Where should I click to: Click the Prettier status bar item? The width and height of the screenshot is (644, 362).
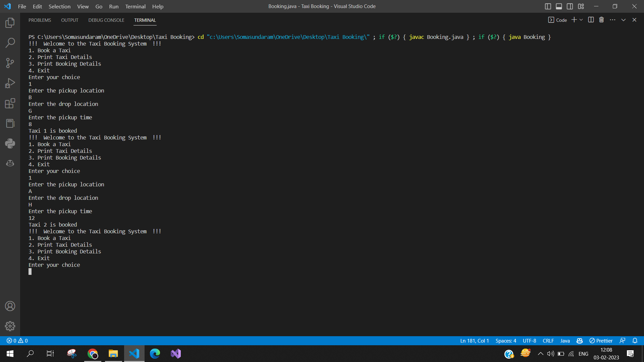(601, 341)
